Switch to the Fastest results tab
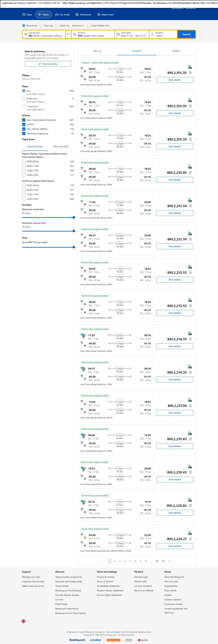 click(176, 51)
